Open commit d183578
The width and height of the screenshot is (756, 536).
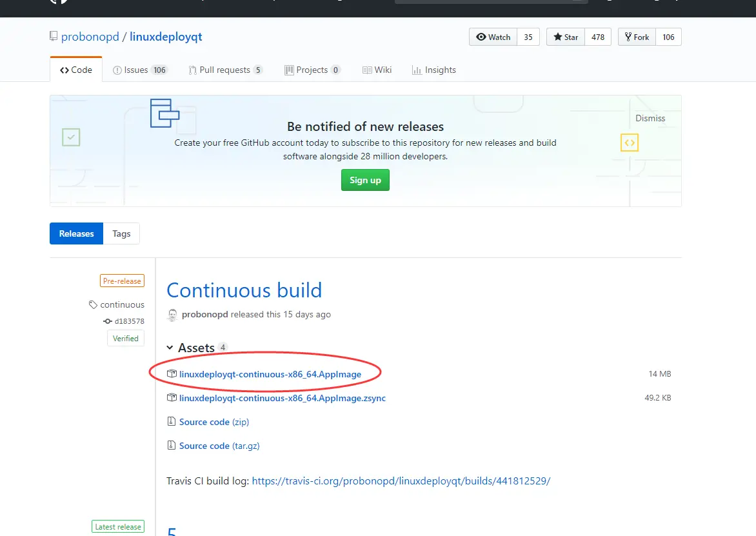coord(129,321)
